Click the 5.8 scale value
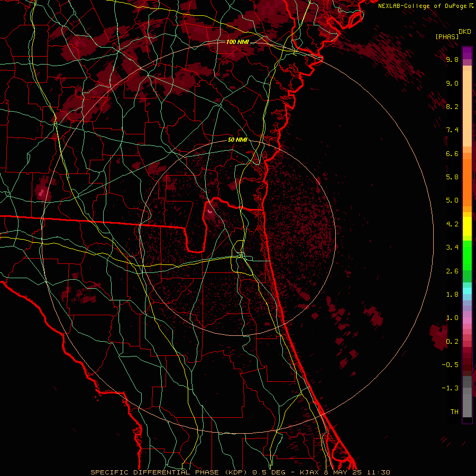476x476 pixels. [x=452, y=177]
